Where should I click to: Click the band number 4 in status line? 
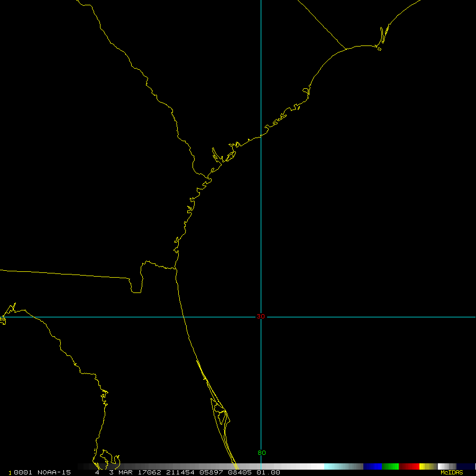point(97,472)
